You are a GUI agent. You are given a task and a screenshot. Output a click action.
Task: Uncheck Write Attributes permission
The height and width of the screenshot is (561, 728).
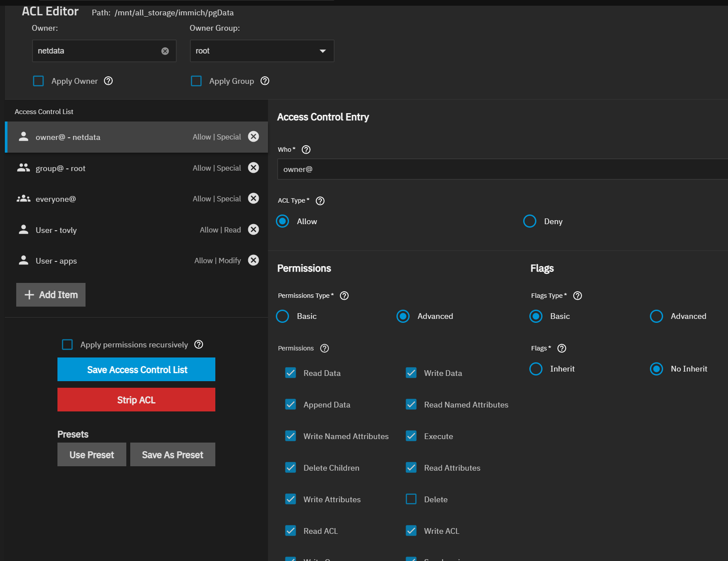point(291,499)
